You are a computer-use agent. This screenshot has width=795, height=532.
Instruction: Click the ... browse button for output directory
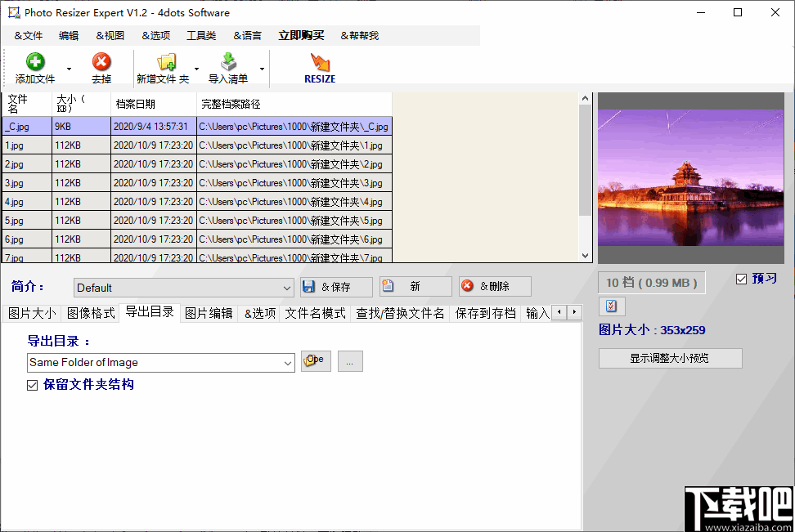350,360
